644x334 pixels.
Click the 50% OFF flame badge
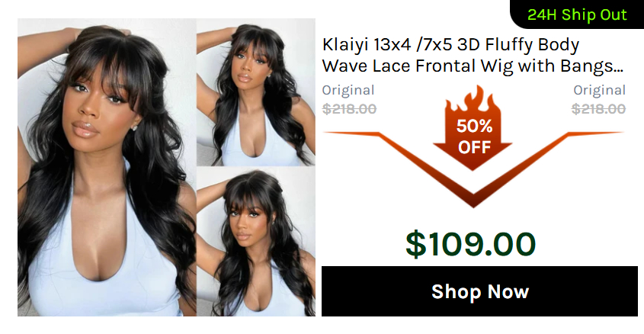pos(473,128)
